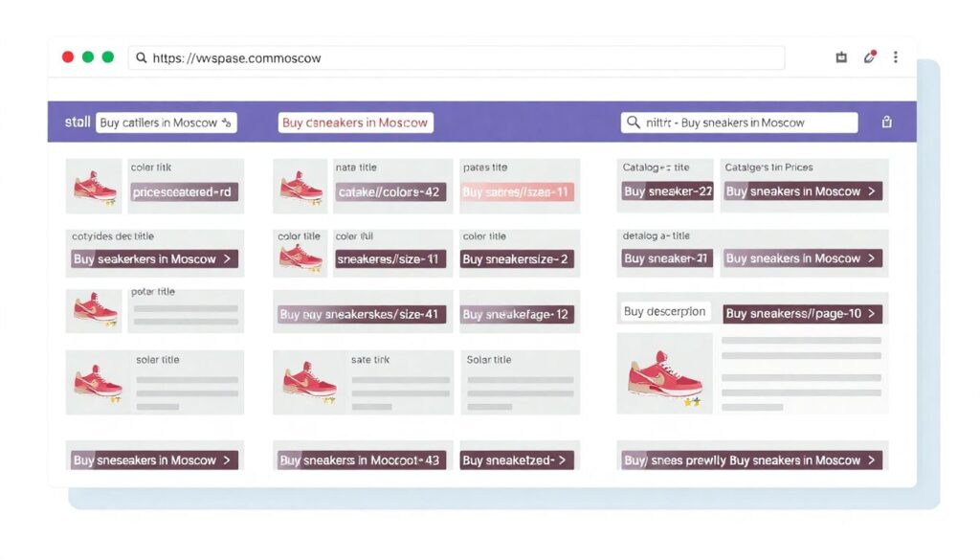980x560 pixels.
Task: Click the extension icon left of the pen
Action: point(841,57)
